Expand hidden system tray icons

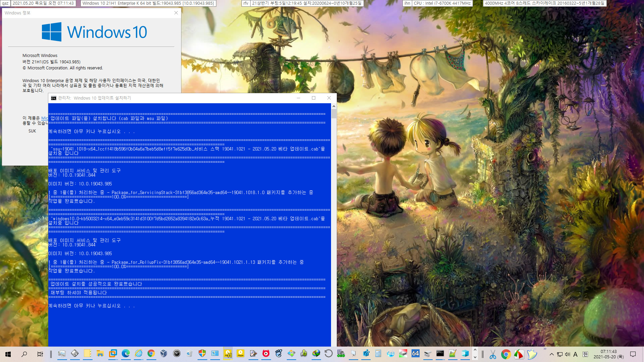pos(551,354)
